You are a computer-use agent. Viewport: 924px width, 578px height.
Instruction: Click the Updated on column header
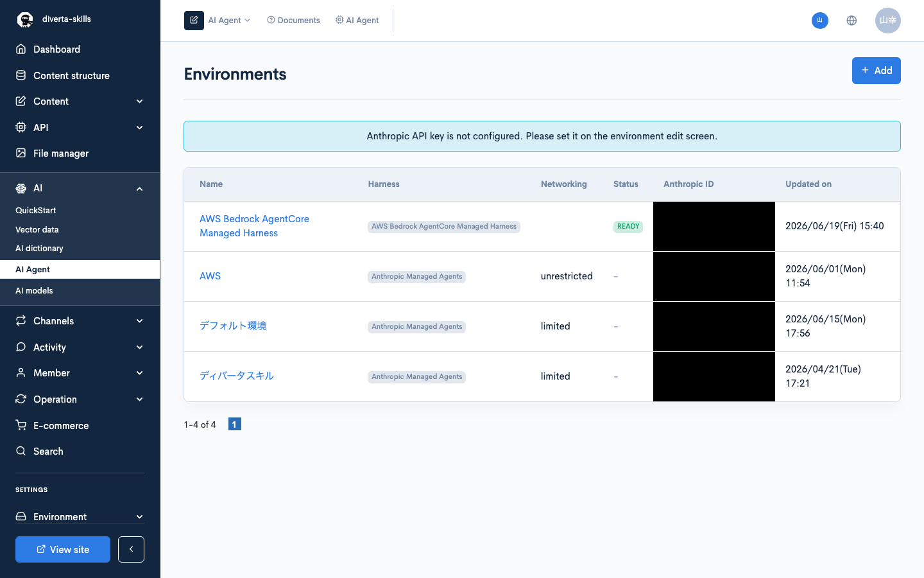coord(809,184)
